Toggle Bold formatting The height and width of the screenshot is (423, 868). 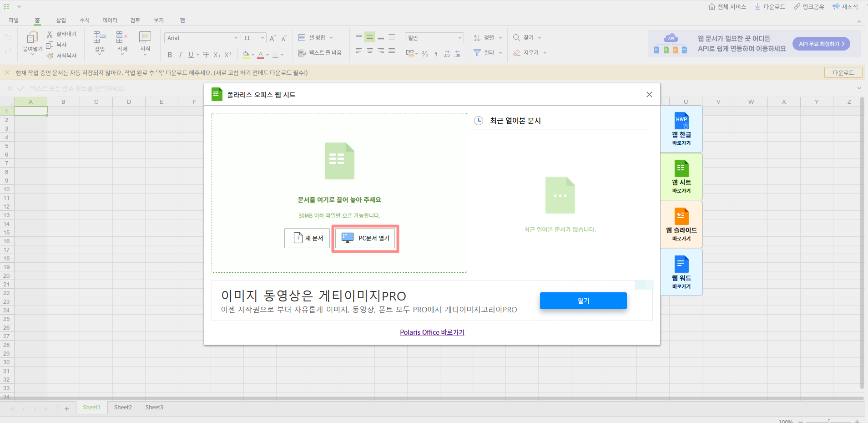[x=170, y=55]
